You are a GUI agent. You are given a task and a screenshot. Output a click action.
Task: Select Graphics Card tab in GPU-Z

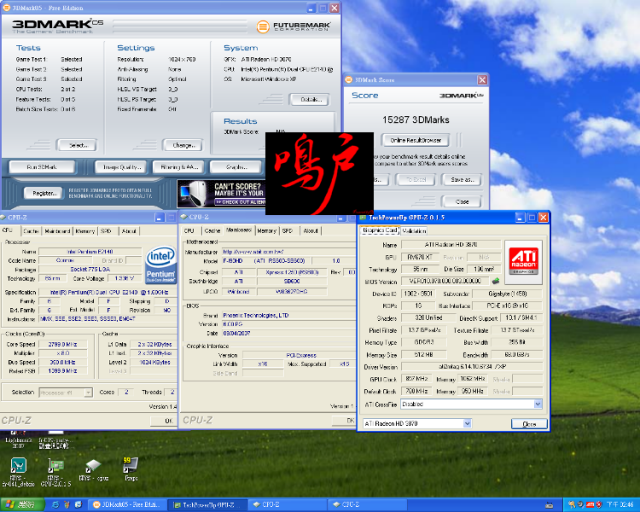point(380,230)
